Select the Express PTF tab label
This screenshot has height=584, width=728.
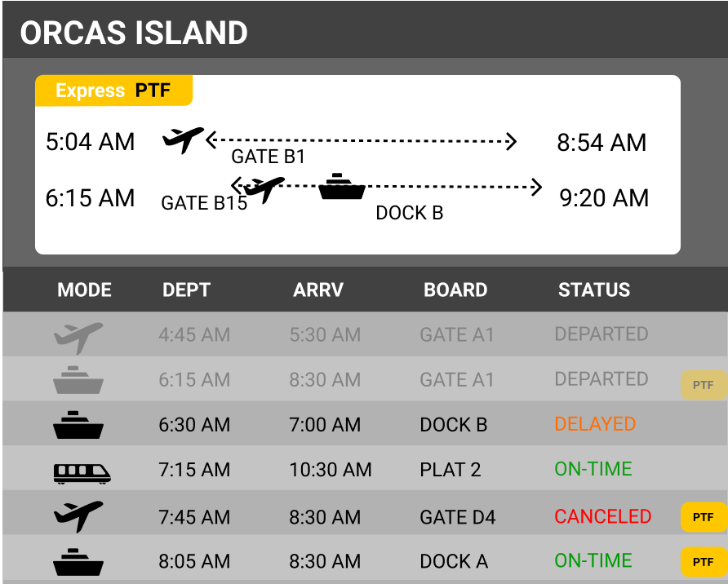[x=113, y=91]
